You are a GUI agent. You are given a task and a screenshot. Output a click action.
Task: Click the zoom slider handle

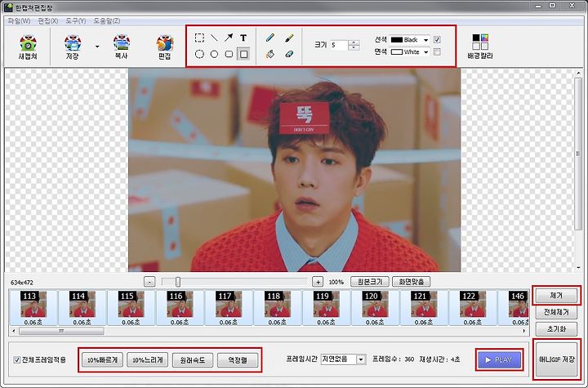coord(178,282)
